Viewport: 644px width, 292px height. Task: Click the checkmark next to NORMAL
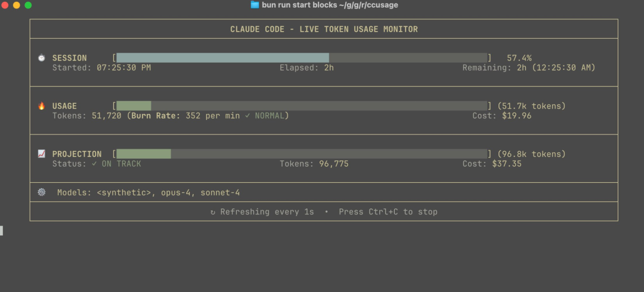pos(247,116)
